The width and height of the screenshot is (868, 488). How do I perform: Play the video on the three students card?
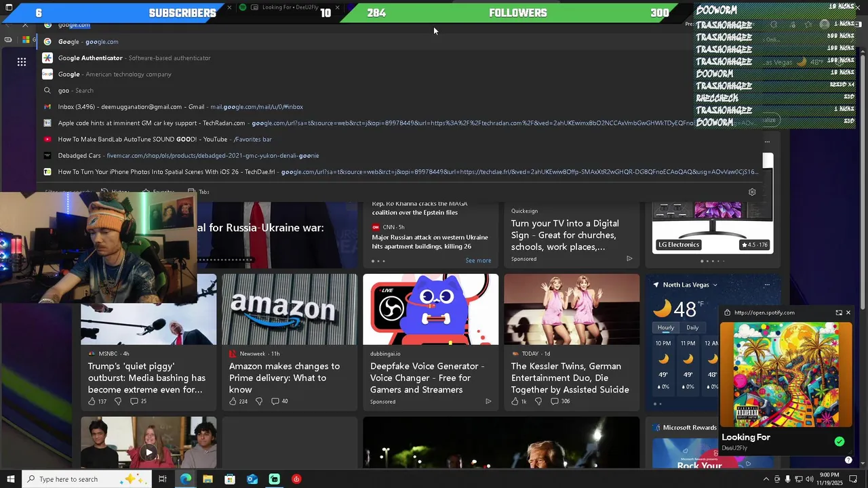pos(149,452)
